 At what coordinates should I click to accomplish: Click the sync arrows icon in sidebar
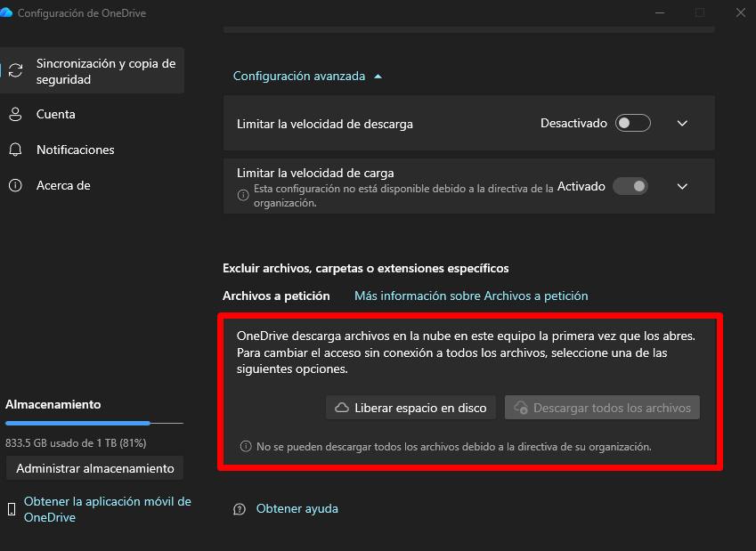[15, 71]
